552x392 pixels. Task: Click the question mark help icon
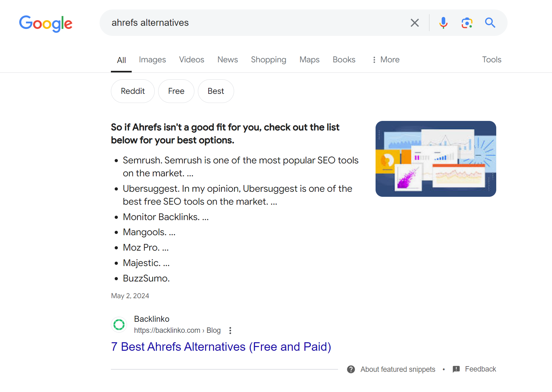pyautogui.click(x=351, y=369)
